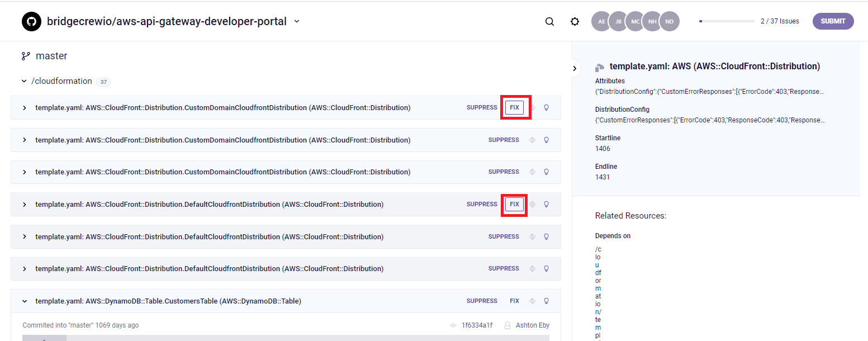Viewport: 868px width, 341px height.
Task: Click the Attributes JSON value text
Action: point(709,92)
